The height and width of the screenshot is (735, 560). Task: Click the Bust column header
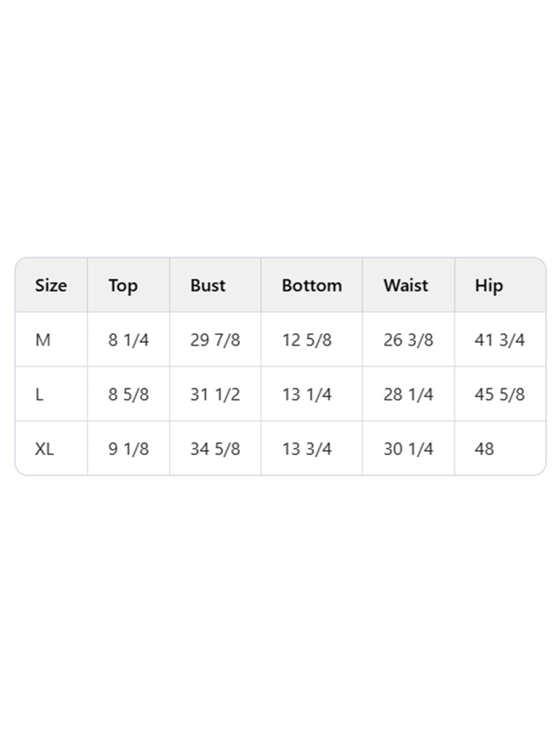pos(208,286)
